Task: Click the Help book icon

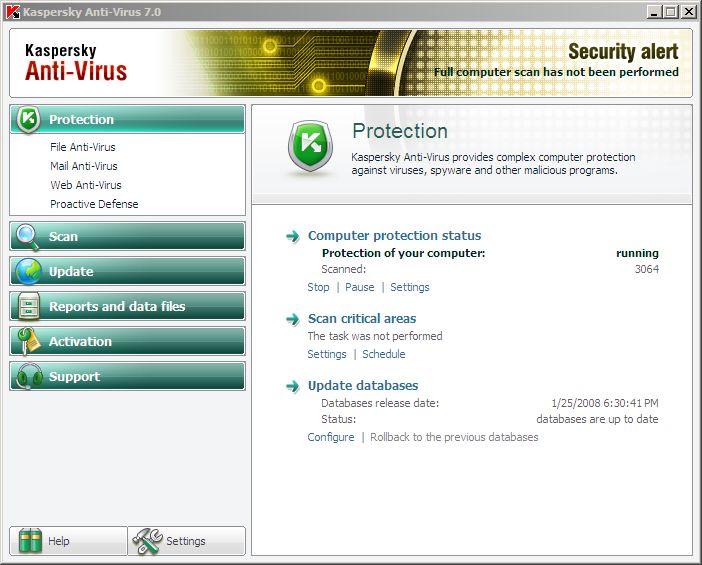Action: [32, 541]
